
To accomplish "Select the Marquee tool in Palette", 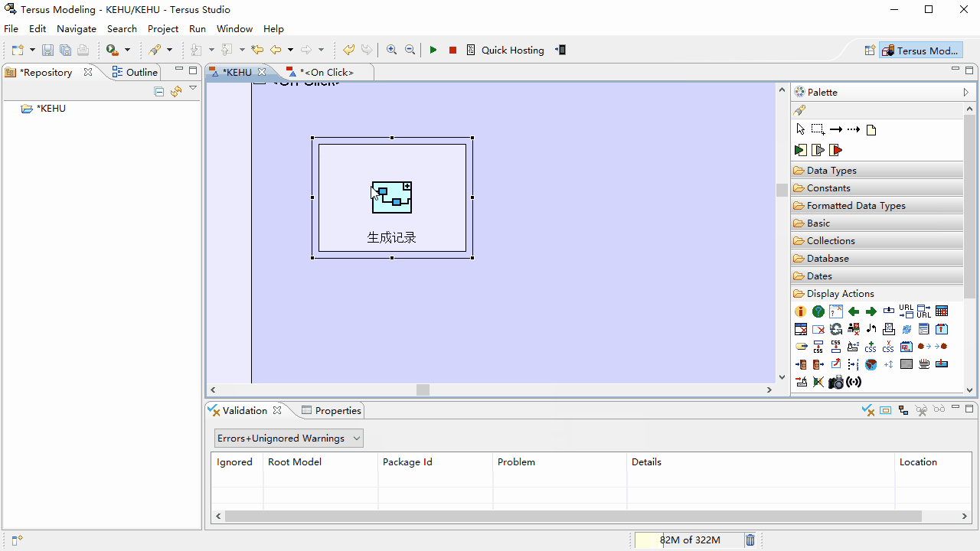I will tap(818, 129).
